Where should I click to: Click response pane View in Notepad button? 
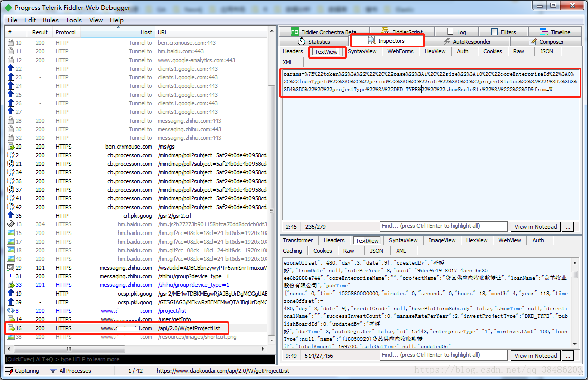536,355
